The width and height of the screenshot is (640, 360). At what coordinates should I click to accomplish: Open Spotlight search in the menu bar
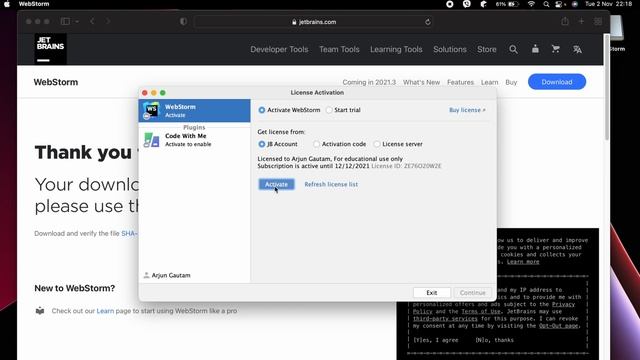coord(546,4)
